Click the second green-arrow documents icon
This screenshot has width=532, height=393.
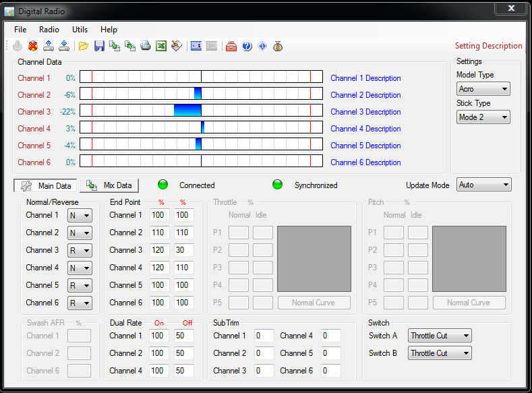pos(130,46)
